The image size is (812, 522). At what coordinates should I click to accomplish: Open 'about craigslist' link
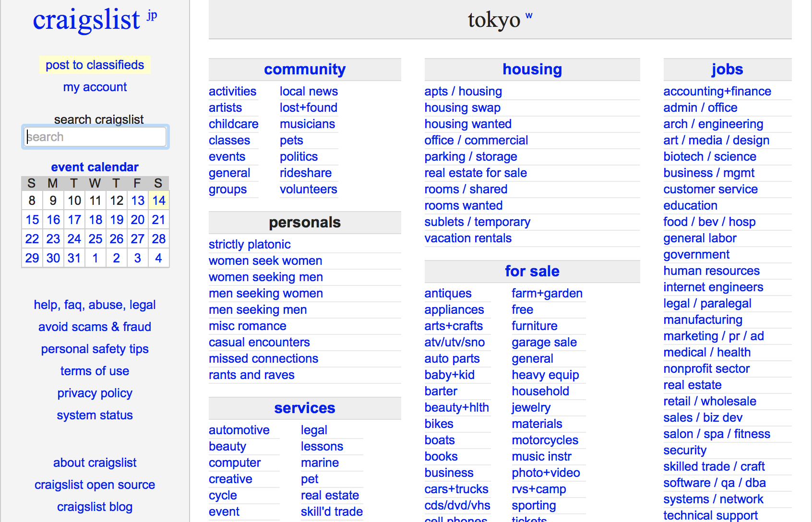click(x=95, y=463)
